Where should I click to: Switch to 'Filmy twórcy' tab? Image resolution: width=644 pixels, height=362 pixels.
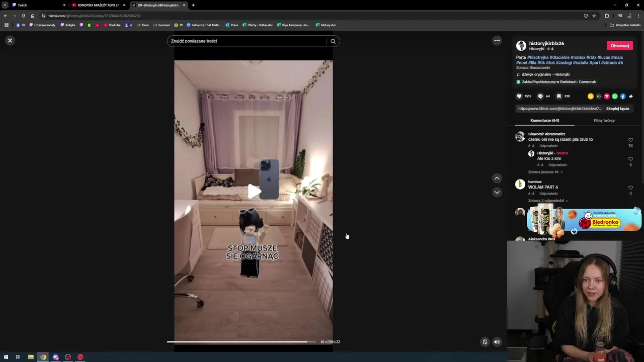604,121
